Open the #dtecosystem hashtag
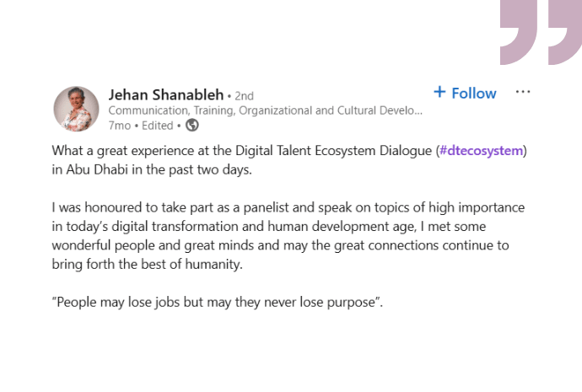Image resolution: width=582 pixels, height=392 pixels. coord(482,151)
